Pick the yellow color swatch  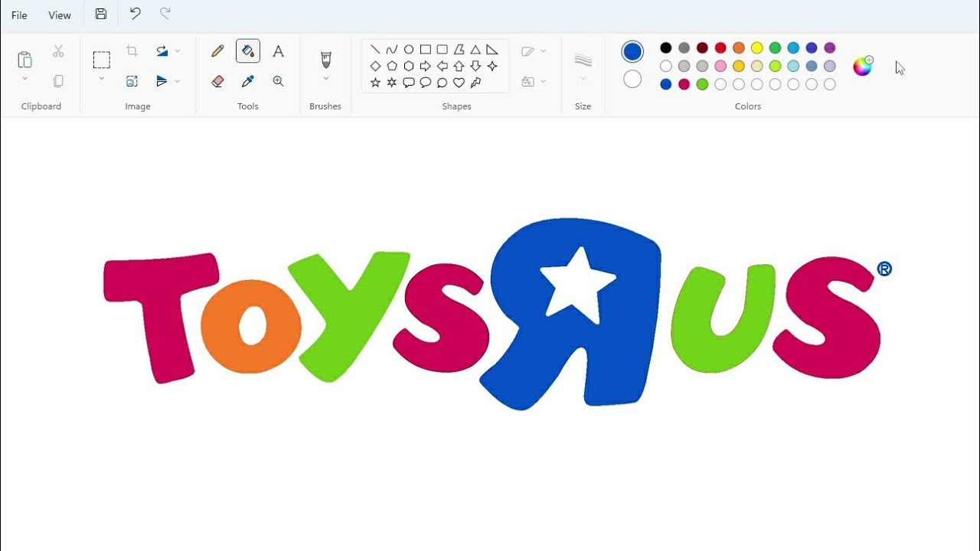click(x=757, y=48)
